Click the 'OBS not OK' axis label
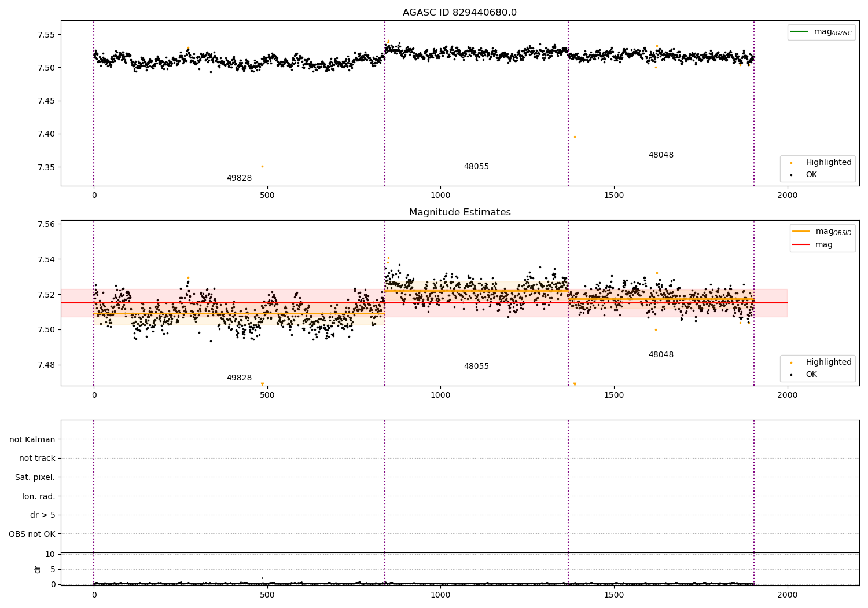Screen dimensions: 868x608 click(32, 534)
